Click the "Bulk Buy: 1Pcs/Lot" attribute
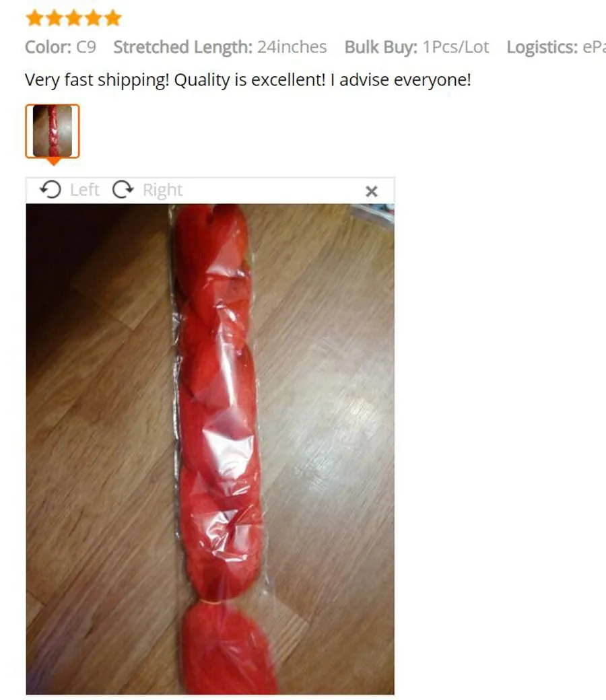This screenshot has height=700, width=606. tap(417, 47)
